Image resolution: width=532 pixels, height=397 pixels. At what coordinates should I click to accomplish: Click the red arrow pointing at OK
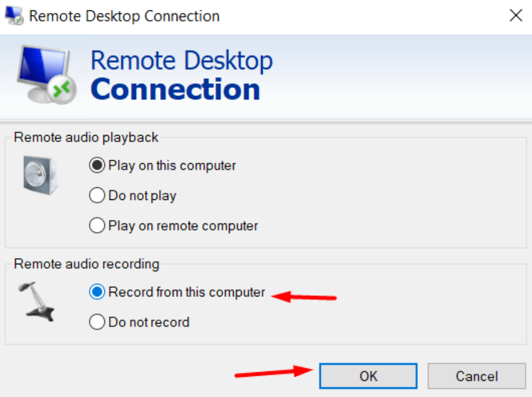[x=270, y=373]
